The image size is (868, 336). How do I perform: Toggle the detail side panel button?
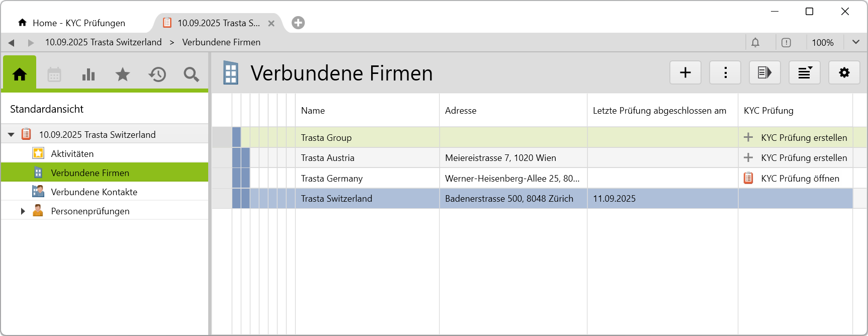coord(764,73)
